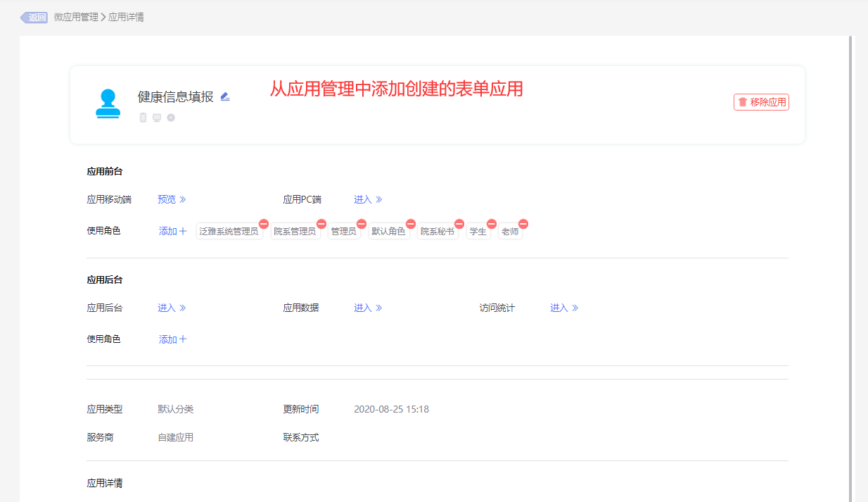Select the 老师 role tag
The width and height of the screenshot is (868, 502).
(x=510, y=232)
